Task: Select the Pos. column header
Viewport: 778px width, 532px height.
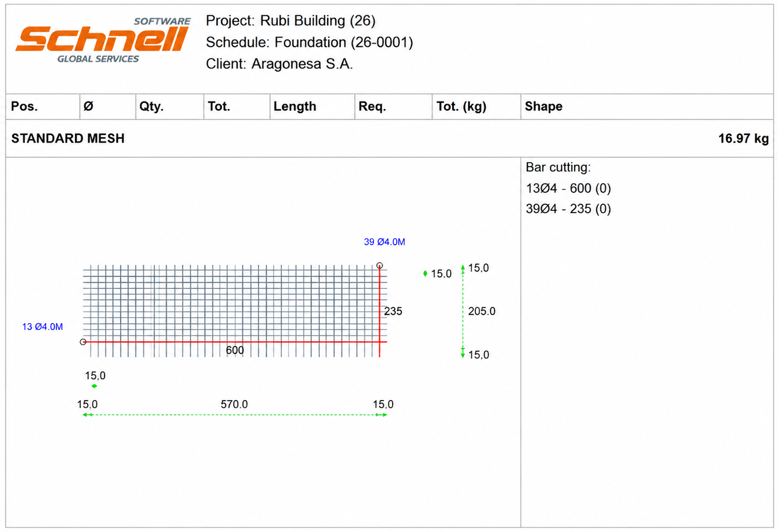Action: [43, 106]
